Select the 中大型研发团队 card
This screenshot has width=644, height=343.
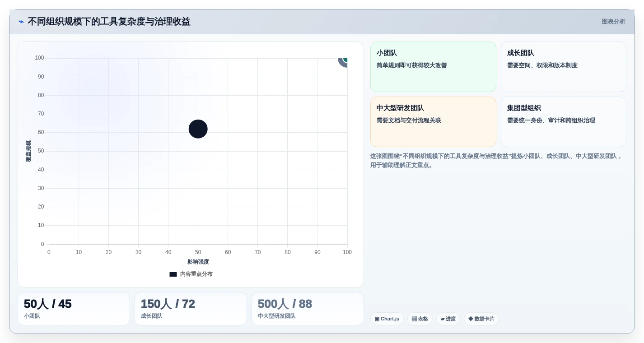pyautogui.click(x=433, y=122)
